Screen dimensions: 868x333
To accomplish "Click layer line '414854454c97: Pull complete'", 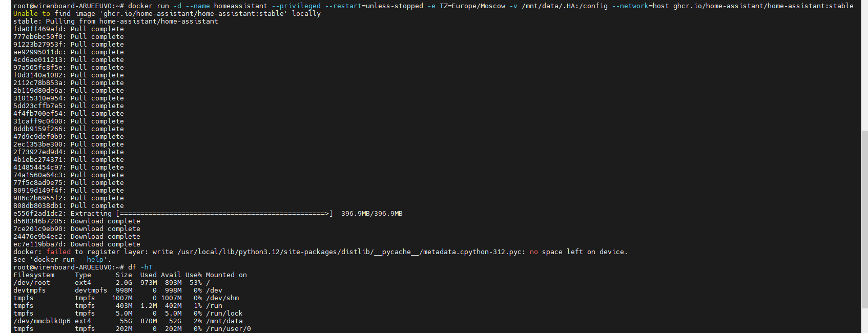I will coord(69,168).
